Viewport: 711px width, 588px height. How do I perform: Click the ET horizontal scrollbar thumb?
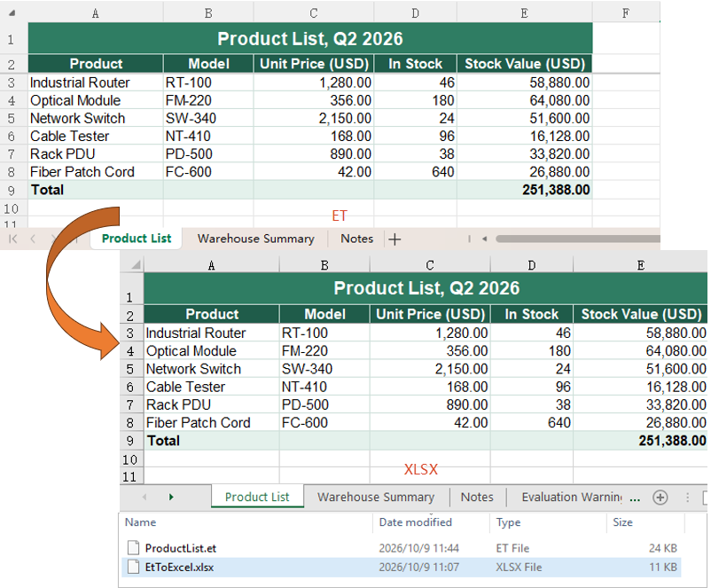[x=578, y=239]
